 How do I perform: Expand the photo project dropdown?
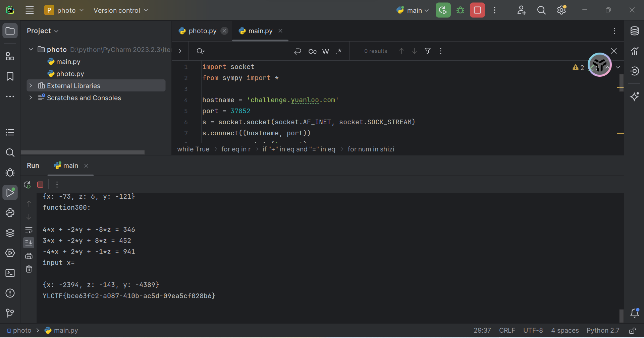point(64,10)
